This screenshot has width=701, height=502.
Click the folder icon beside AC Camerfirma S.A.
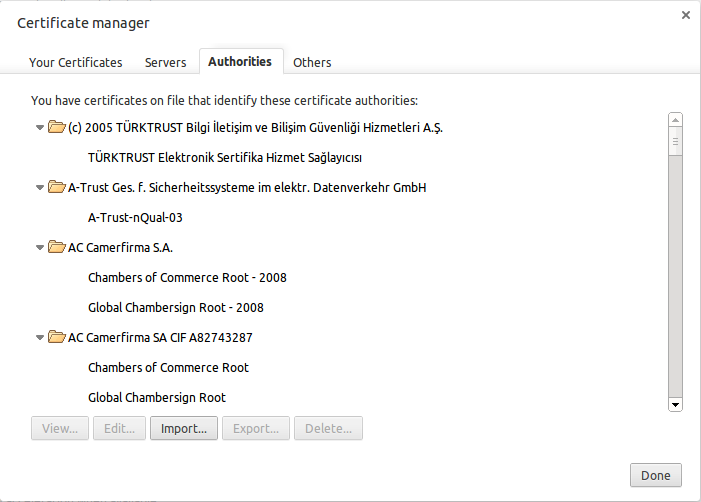point(57,247)
